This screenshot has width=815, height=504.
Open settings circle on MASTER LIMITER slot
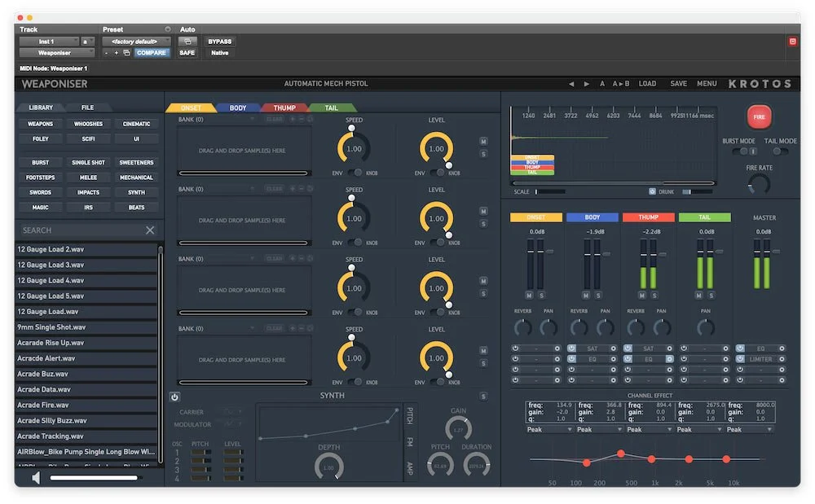coord(782,359)
